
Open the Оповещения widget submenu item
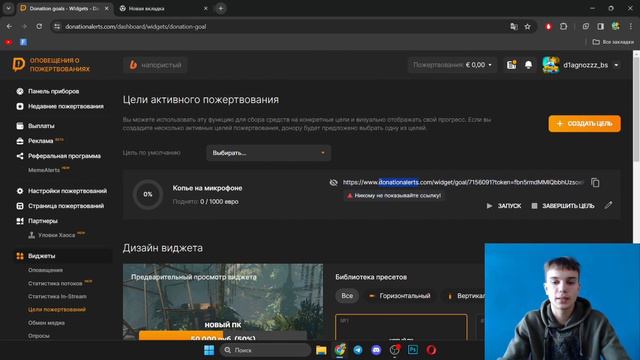pos(45,270)
